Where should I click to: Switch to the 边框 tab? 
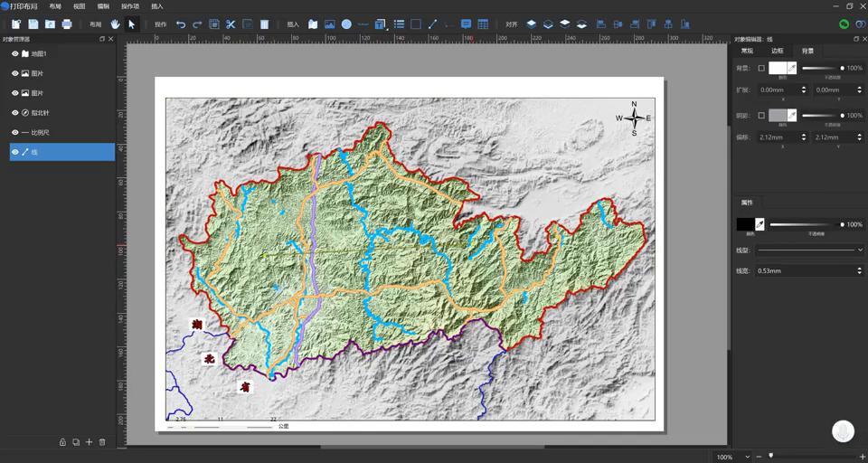[777, 52]
